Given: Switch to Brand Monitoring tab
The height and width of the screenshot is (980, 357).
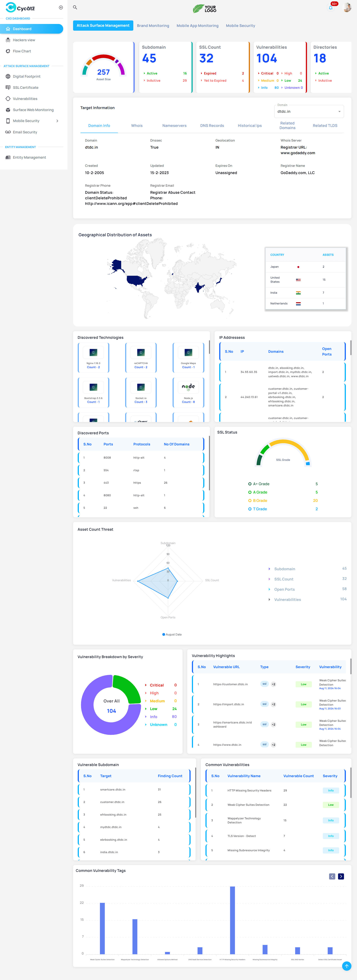Looking at the screenshot, I should (153, 26).
